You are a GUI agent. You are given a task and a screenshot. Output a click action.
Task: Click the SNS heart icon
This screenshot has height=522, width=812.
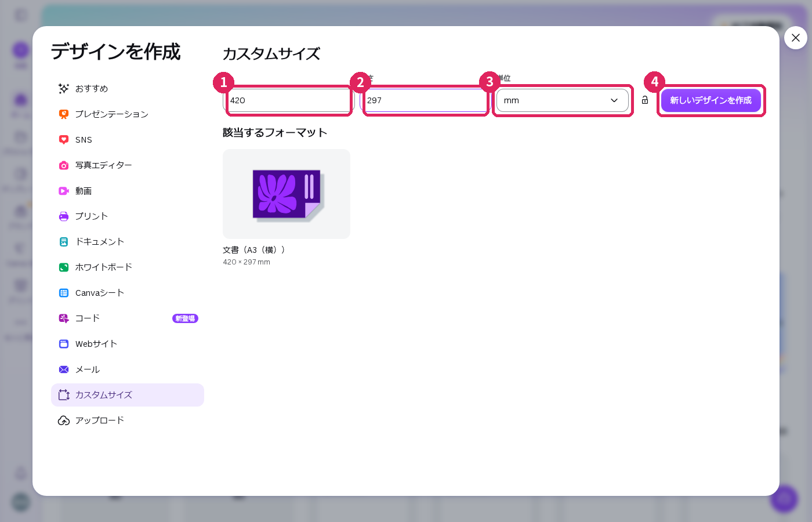[x=64, y=140]
